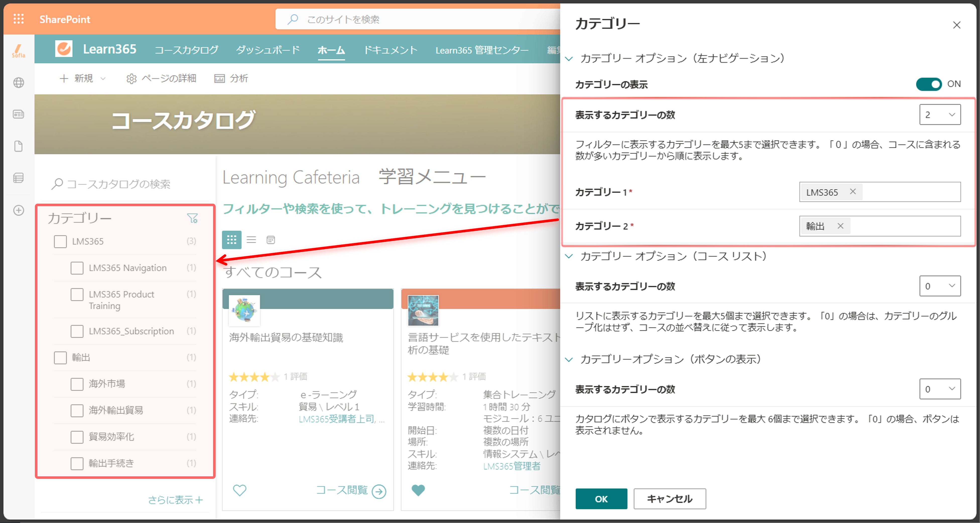
Task: Check the LMS365 category checkbox
Action: (60, 241)
